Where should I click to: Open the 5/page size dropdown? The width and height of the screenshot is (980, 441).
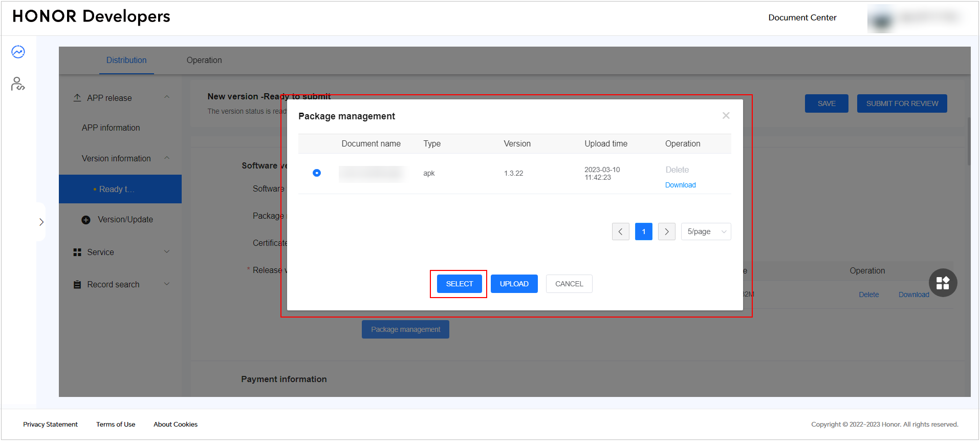[706, 232]
